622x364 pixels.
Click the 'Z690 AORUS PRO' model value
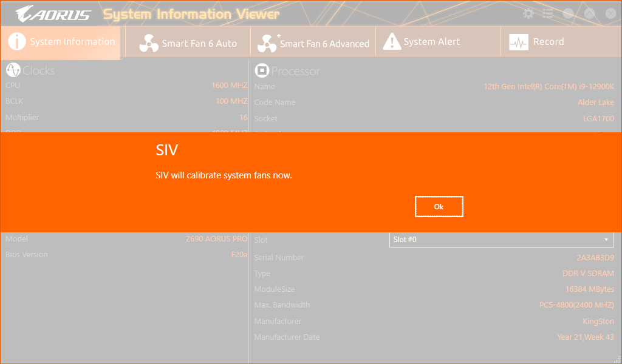click(x=217, y=239)
